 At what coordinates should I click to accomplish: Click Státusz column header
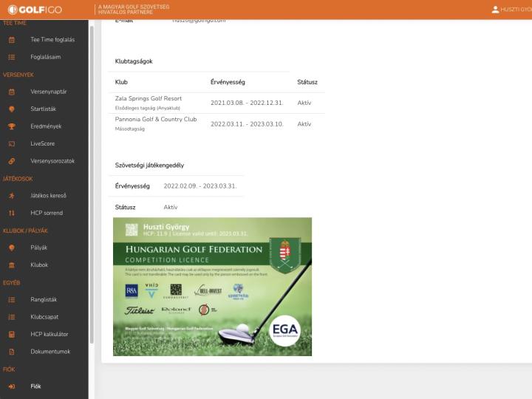[x=307, y=82]
